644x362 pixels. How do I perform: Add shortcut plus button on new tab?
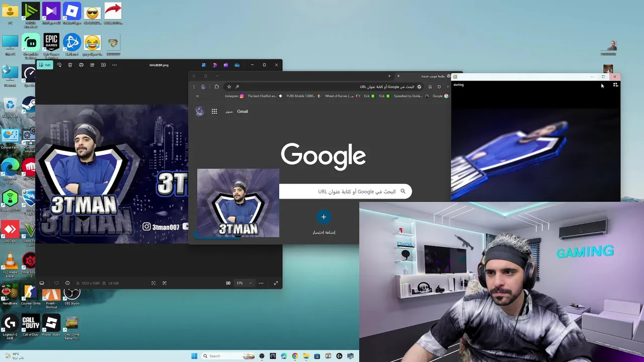(x=324, y=217)
